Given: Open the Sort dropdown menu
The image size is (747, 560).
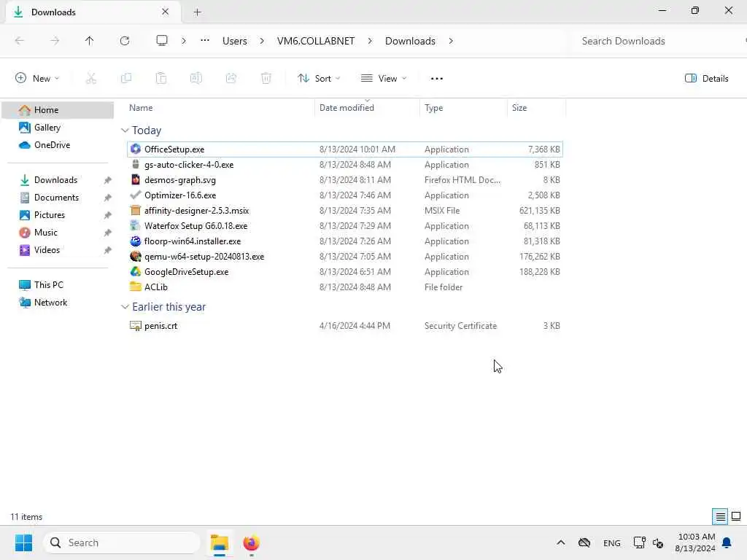Looking at the screenshot, I should [319, 79].
